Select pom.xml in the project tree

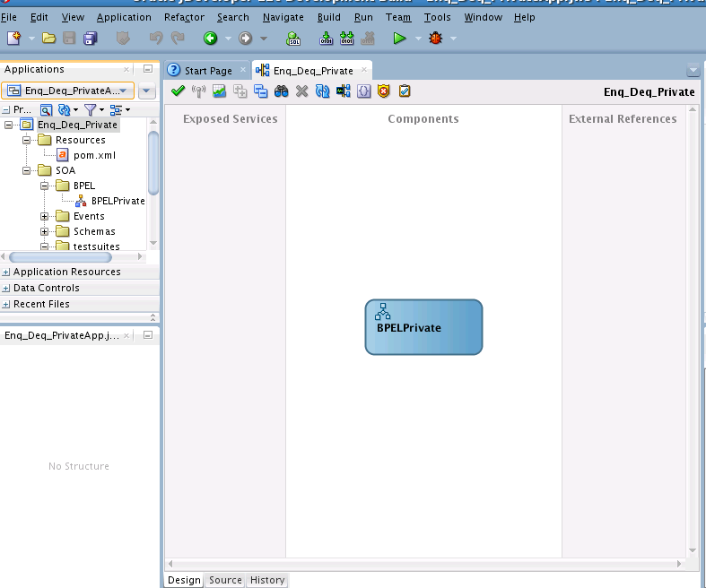point(94,155)
